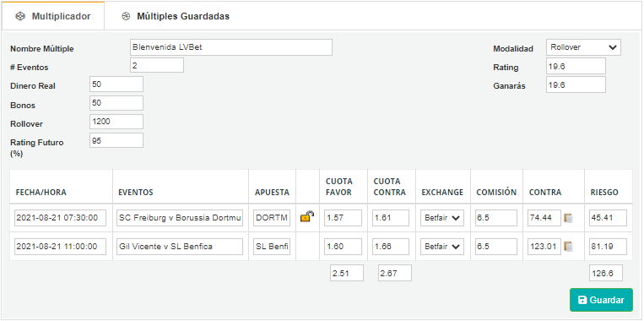The height and width of the screenshot is (321, 644).
Task: Save the multiple with Guardar button
Action: [x=601, y=300]
